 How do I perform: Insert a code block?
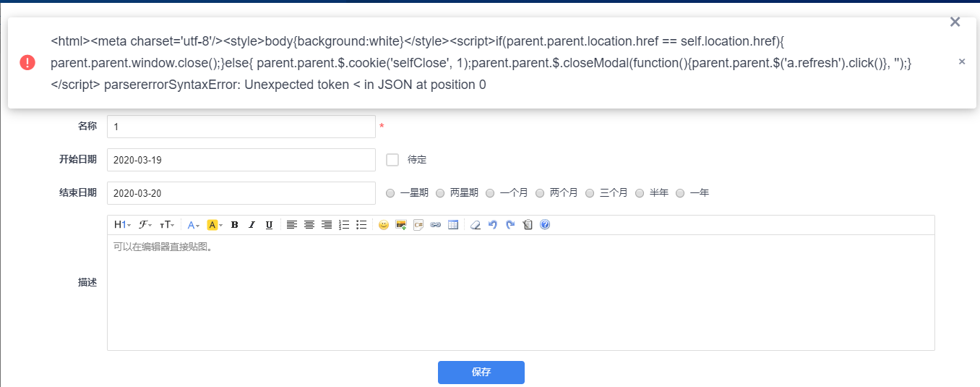418,225
